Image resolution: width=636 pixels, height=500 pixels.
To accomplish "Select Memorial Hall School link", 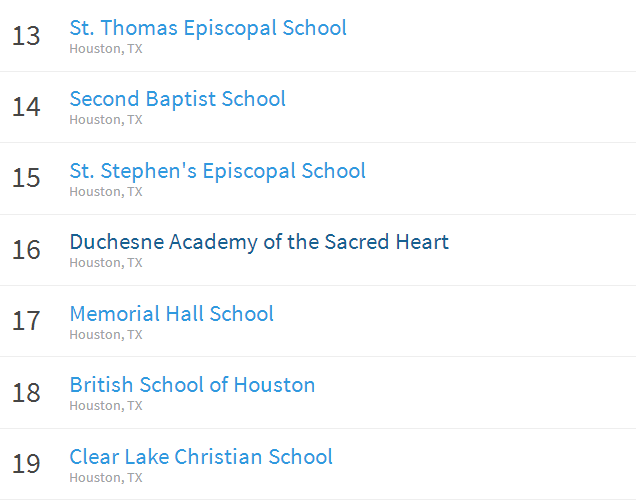I will pyautogui.click(x=171, y=314).
